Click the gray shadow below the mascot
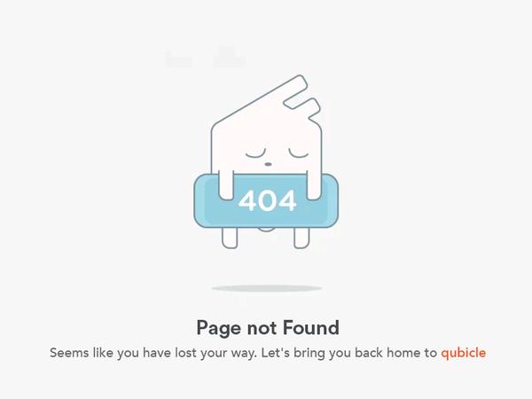The height and width of the screenshot is (399, 532). tap(267, 288)
